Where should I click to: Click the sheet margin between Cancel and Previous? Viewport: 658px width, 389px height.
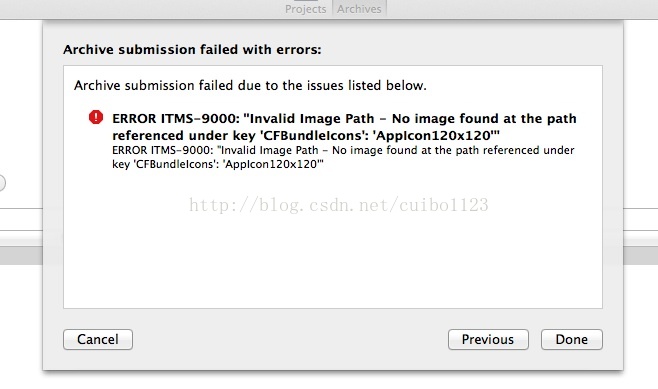[290, 339]
